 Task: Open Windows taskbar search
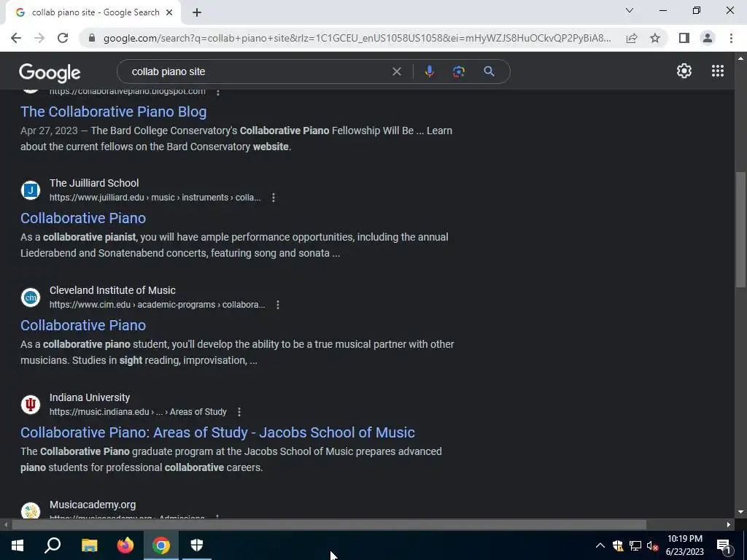click(x=53, y=545)
